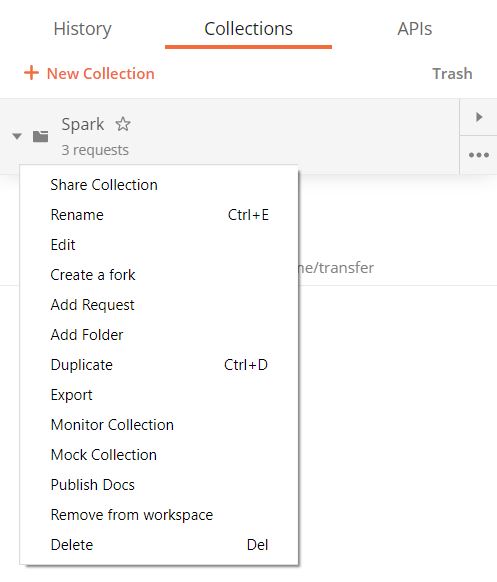The image size is (497, 582).
Task: Star the Spark collection
Action: click(x=122, y=124)
